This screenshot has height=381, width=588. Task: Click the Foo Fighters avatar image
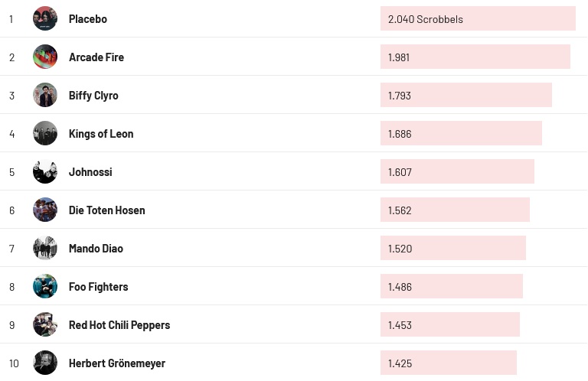click(45, 286)
